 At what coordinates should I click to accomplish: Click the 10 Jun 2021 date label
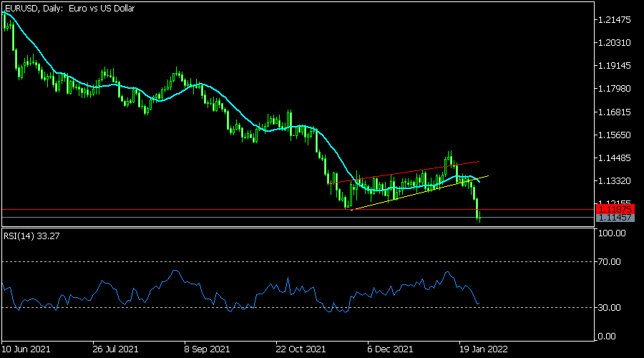pyautogui.click(x=26, y=350)
